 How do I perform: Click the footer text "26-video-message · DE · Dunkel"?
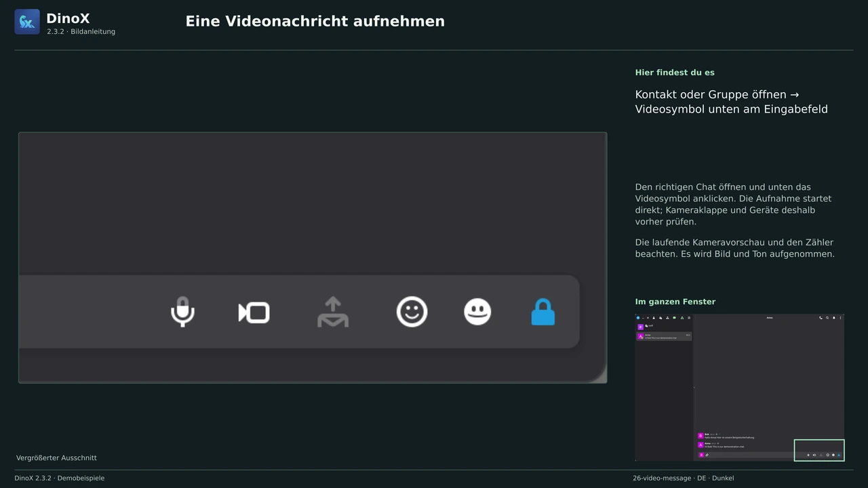coord(684,478)
